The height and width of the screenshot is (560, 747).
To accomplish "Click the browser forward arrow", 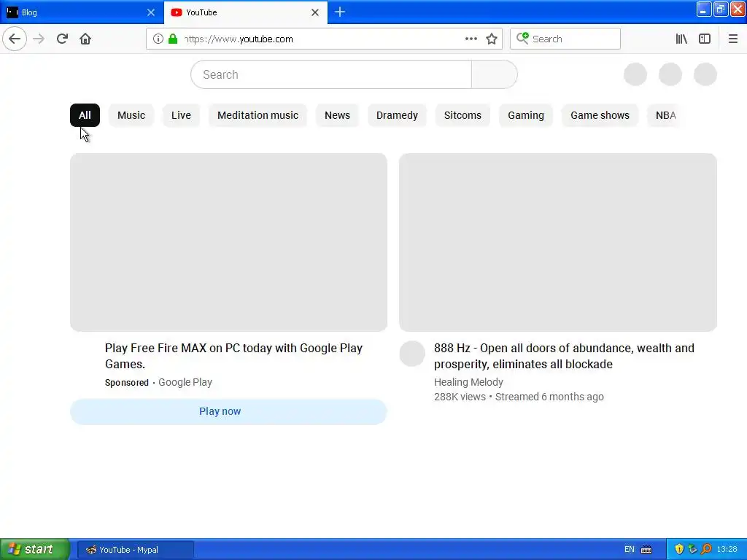I will coord(39,39).
